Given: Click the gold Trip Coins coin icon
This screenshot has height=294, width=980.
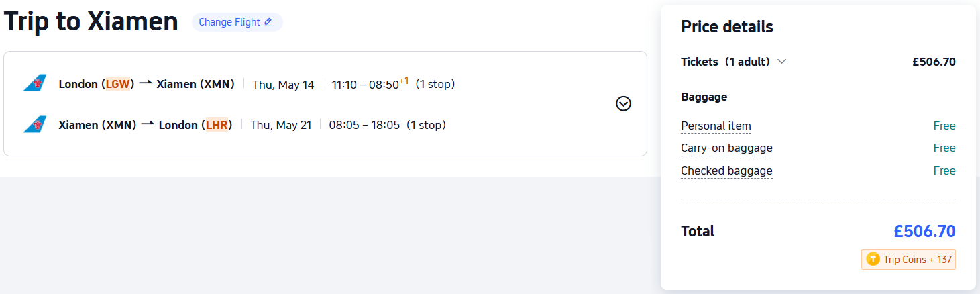Looking at the screenshot, I should [x=873, y=260].
